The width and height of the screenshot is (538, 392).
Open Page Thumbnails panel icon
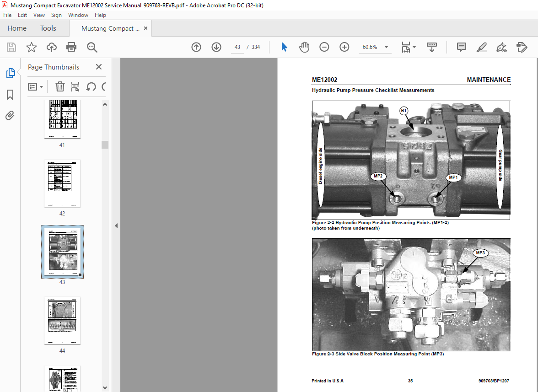pos(10,73)
